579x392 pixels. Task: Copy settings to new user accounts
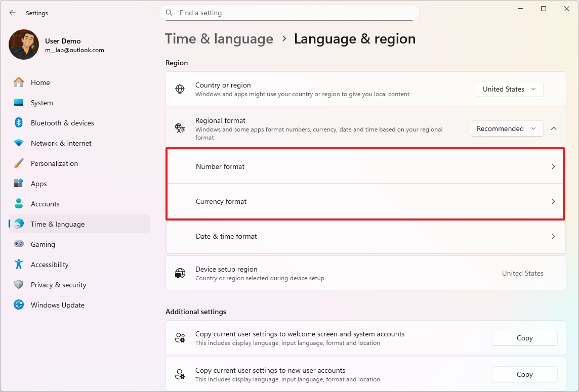click(524, 374)
